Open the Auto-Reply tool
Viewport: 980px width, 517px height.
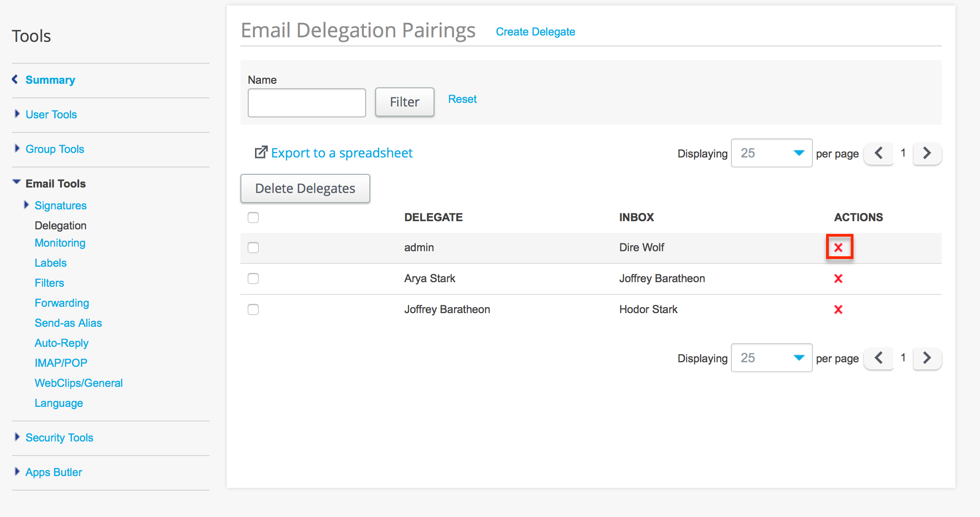[x=61, y=343]
